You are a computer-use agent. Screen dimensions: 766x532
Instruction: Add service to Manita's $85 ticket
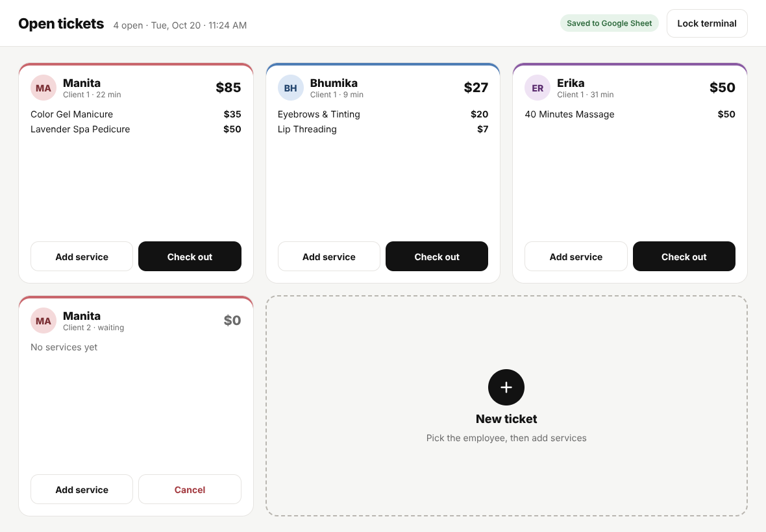(x=82, y=256)
